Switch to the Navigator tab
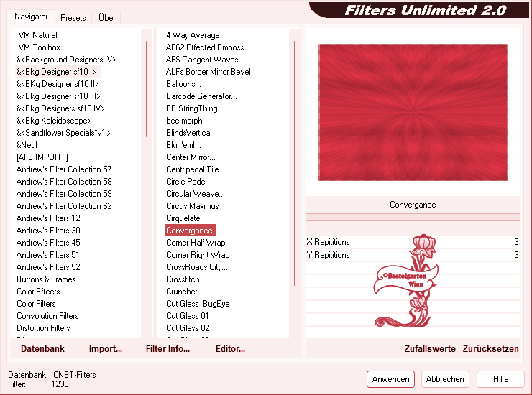 coord(31,17)
